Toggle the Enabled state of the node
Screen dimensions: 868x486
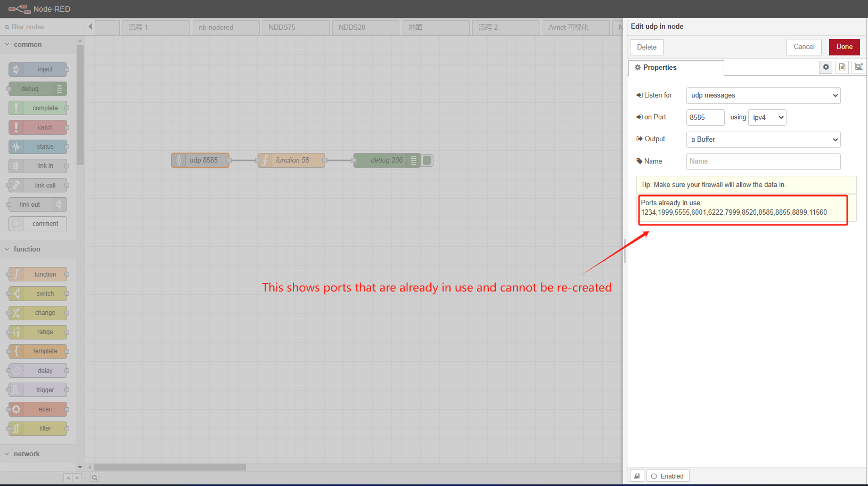click(668, 476)
